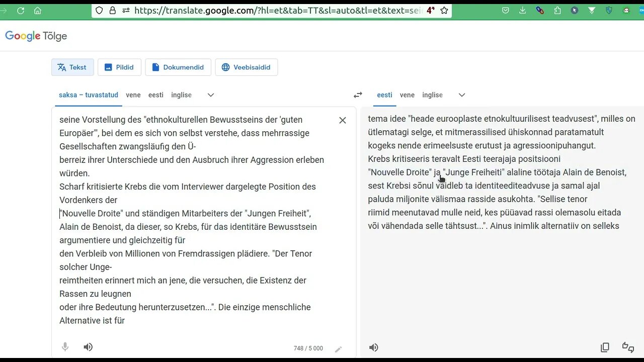
Task: Copy the translation with the copy icon
Action: pyautogui.click(x=605, y=347)
